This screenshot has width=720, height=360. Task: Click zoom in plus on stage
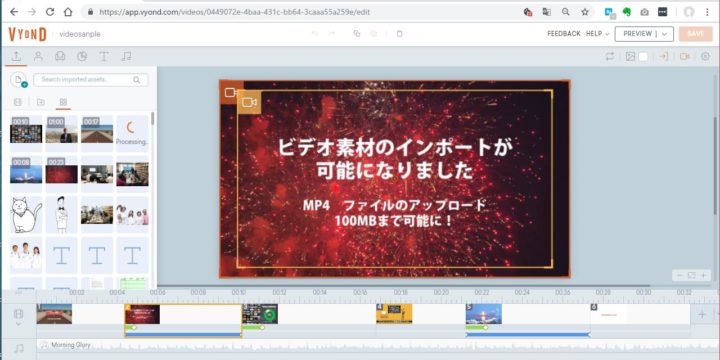point(703,276)
